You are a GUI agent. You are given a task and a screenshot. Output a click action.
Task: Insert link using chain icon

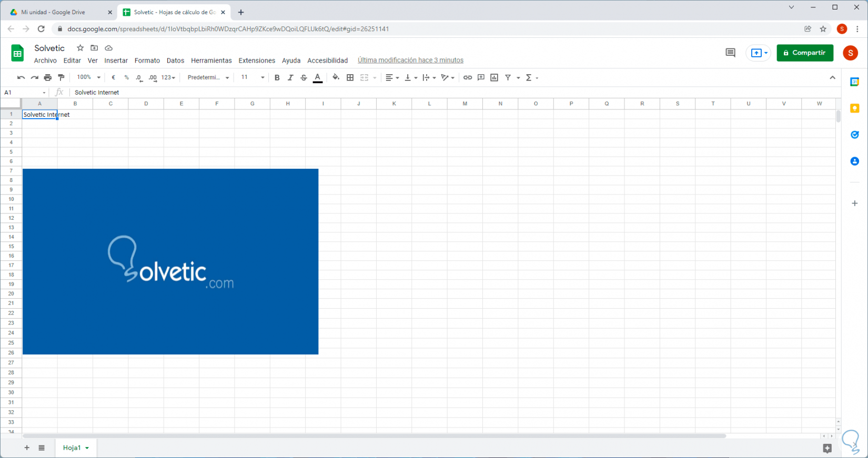[468, 78]
